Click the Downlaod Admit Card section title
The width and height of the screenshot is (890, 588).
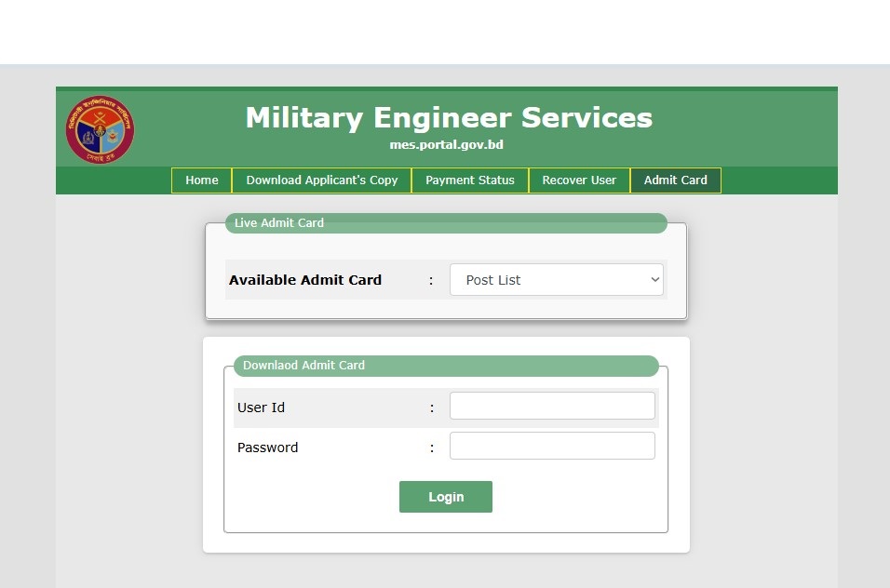303,365
